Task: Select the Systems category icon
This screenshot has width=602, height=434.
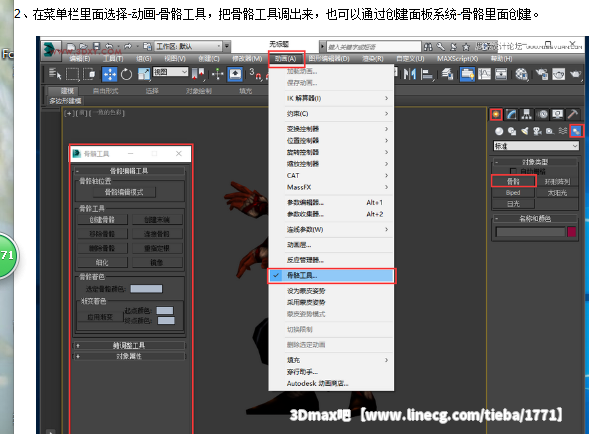Action: (x=576, y=131)
